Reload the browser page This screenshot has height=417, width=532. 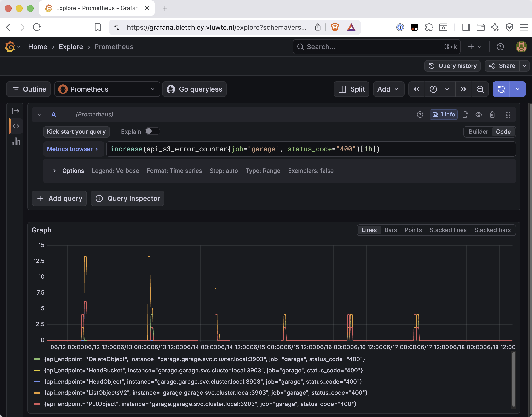coord(37,27)
